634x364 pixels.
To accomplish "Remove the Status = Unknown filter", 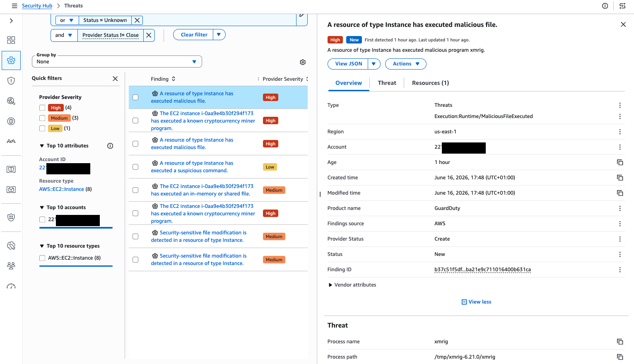I will coord(137,20).
